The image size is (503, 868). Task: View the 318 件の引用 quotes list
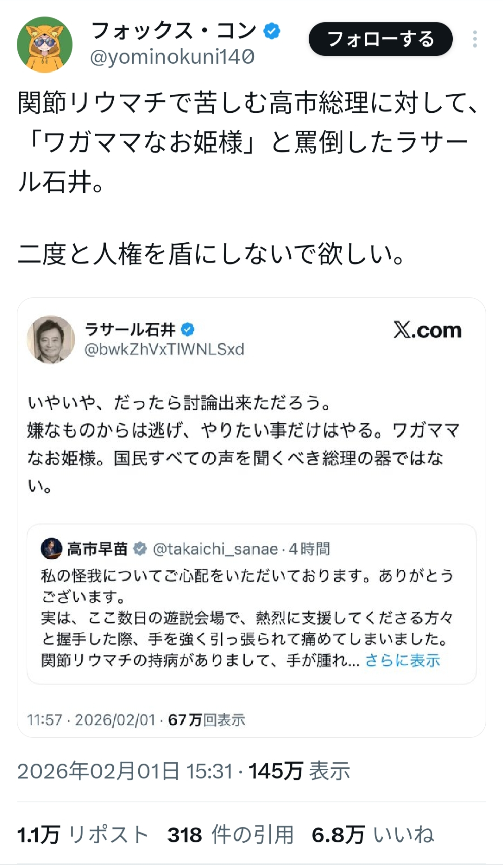click(230, 835)
